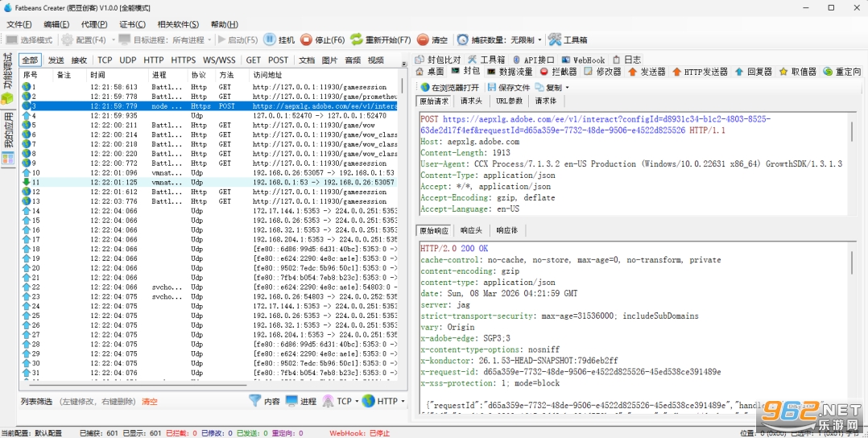Toggle the POST method filter
Viewport: 868px width, 438px height.
point(279,60)
